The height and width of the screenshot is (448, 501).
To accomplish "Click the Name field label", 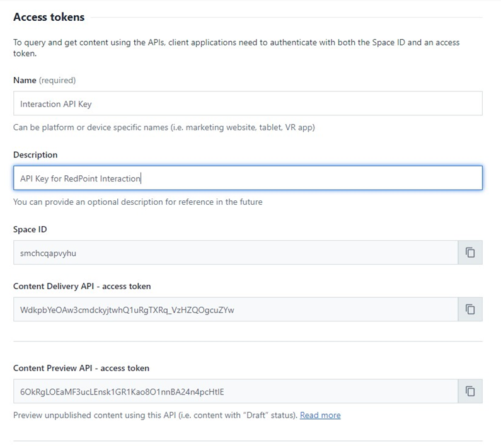I will point(25,80).
